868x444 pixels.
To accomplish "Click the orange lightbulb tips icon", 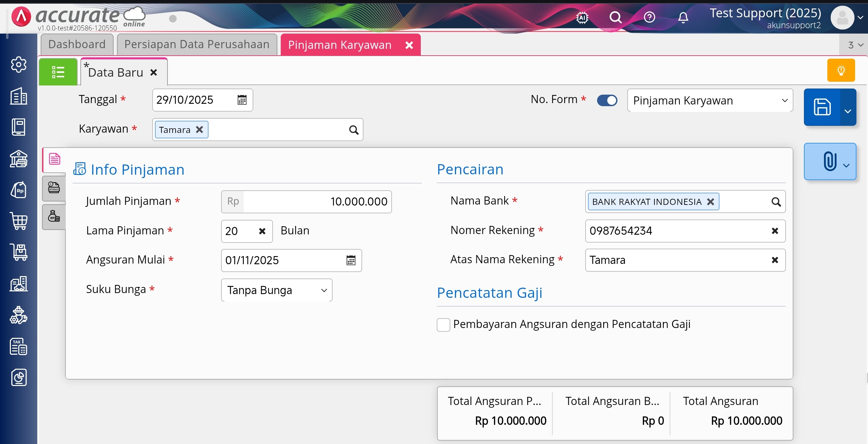I will pyautogui.click(x=841, y=70).
